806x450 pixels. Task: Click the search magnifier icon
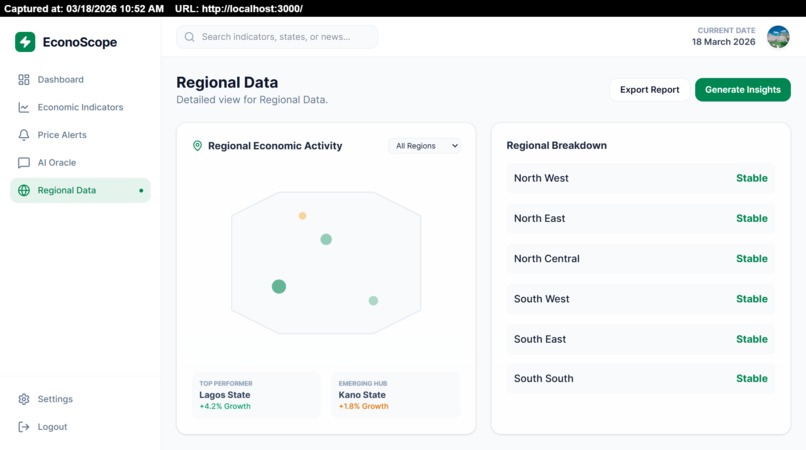[189, 37]
